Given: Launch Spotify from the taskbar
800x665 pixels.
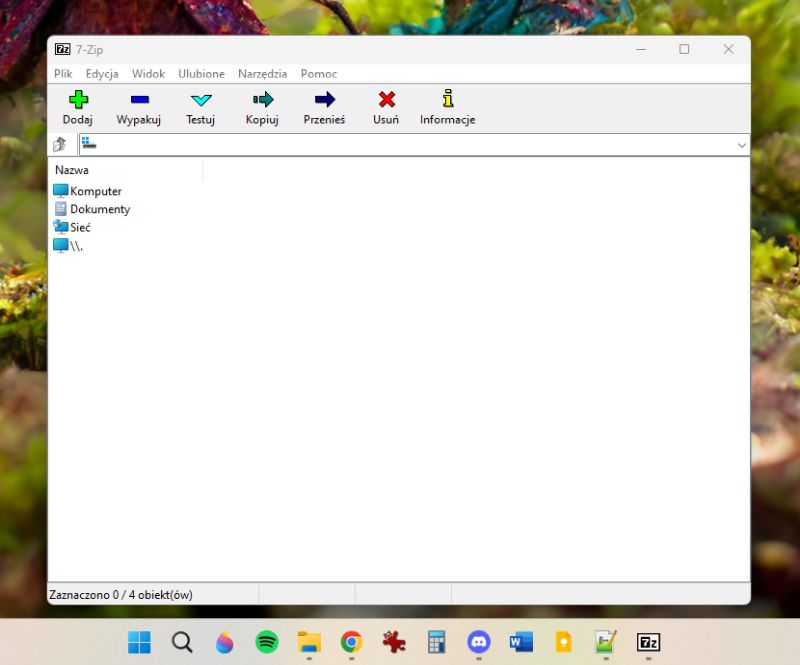Looking at the screenshot, I should pos(266,642).
